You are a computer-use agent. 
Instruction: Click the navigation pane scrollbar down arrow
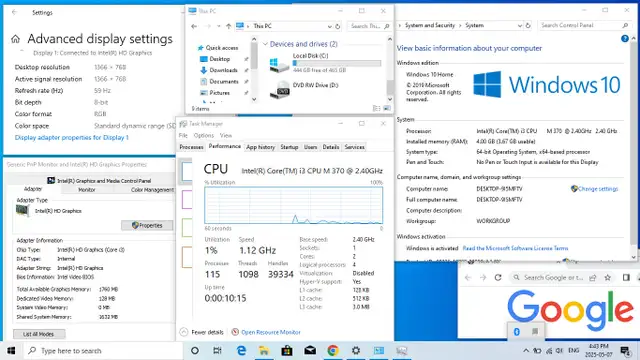pyautogui.click(x=254, y=99)
